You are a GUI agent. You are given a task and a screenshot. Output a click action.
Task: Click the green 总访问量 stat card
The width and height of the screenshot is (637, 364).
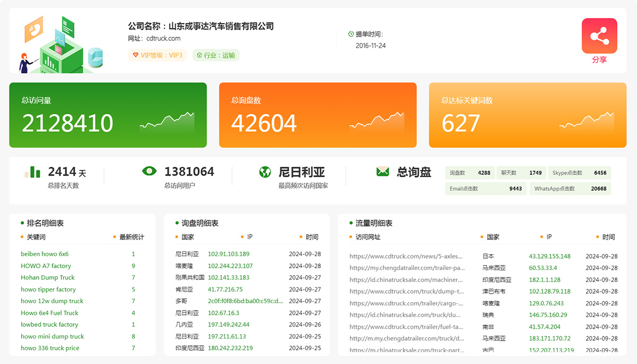(108, 115)
